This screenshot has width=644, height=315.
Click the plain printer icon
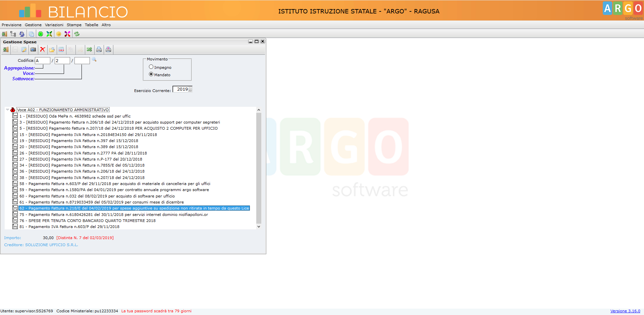click(x=99, y=50)
